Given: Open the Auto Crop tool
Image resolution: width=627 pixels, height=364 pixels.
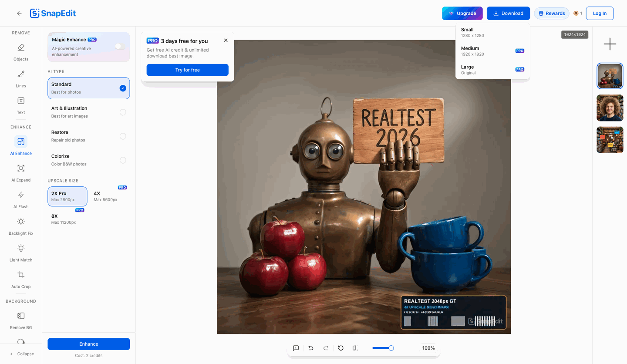Looking at the screenshot, I should pos(21,280).
